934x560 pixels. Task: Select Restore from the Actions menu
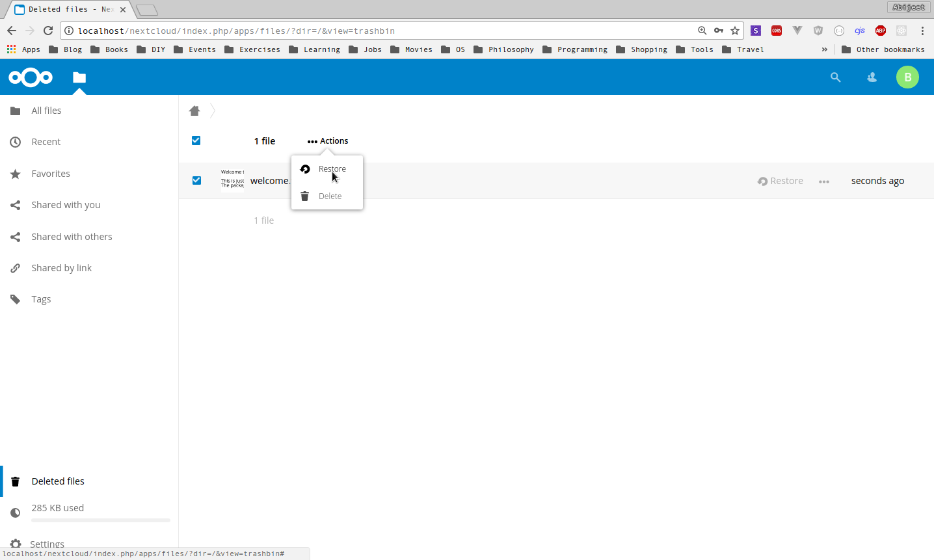coord(332,168)
